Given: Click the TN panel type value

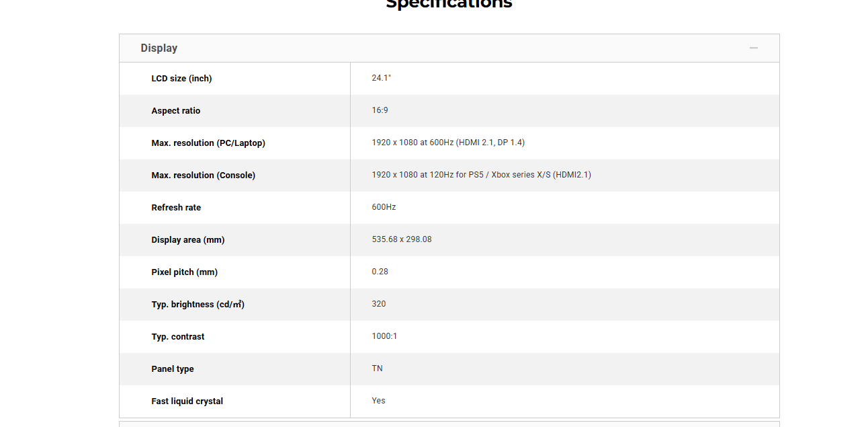Looking at the screenshot, I should [377, 368].
